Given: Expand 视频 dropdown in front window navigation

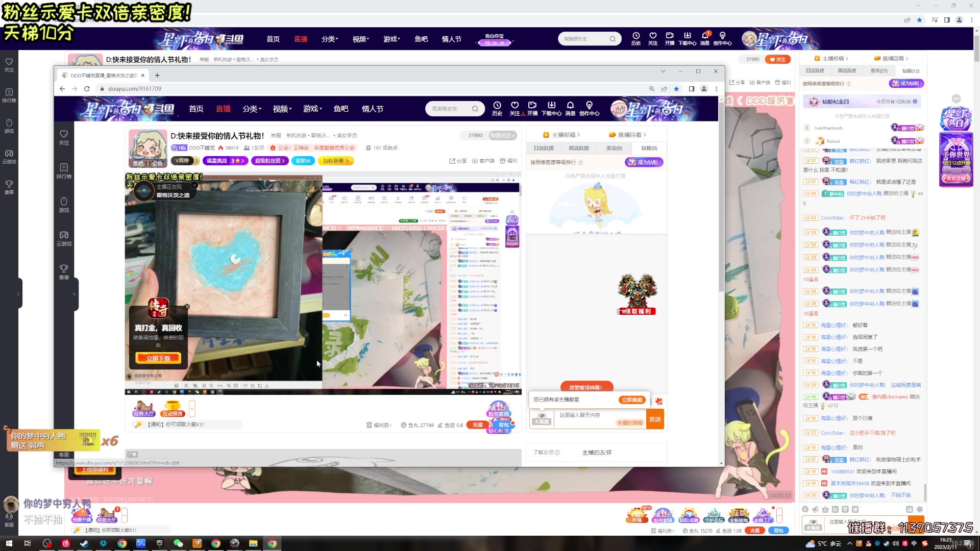Looking at the screenshot, I should tap(282, 109).
